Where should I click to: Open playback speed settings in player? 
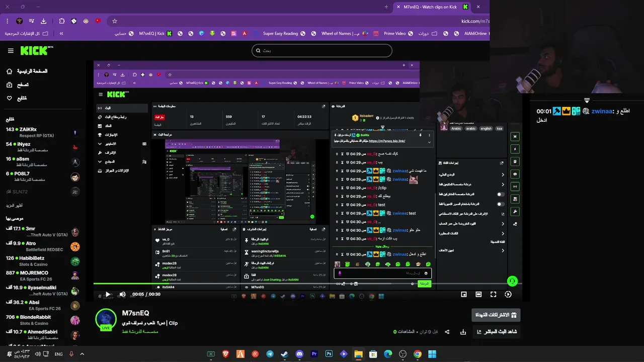[x=508, y=294]
